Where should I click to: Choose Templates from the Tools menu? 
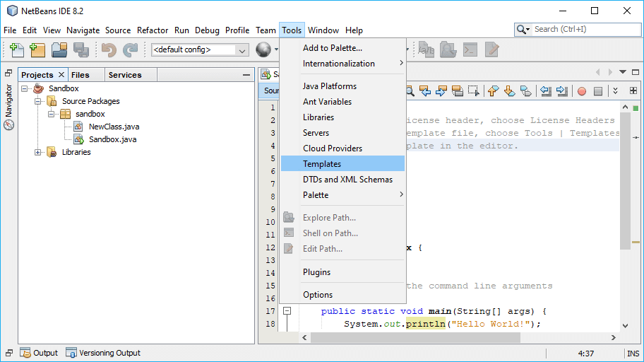coord(322,164)
